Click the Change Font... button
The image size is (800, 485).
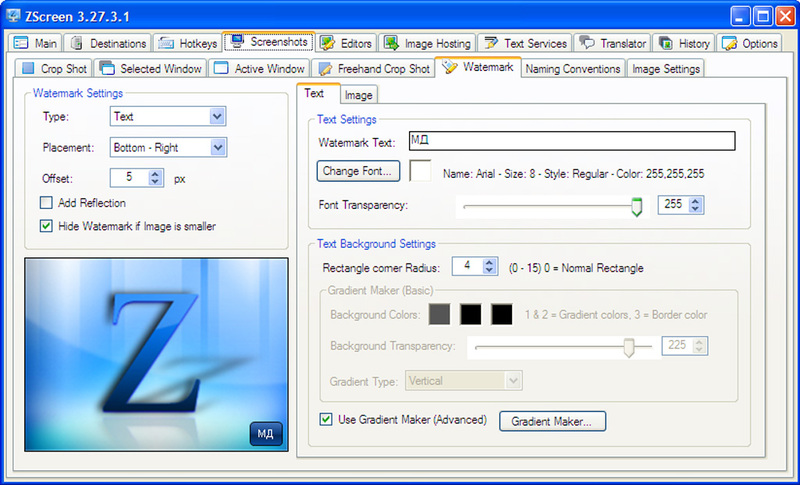358,171
